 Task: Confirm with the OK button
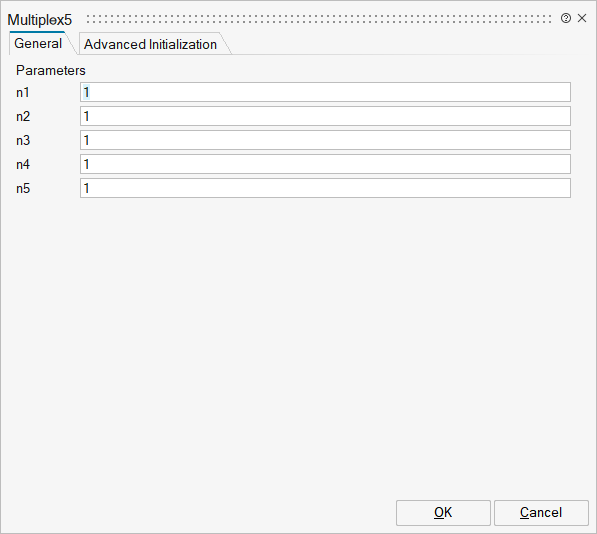coord(443,513)
